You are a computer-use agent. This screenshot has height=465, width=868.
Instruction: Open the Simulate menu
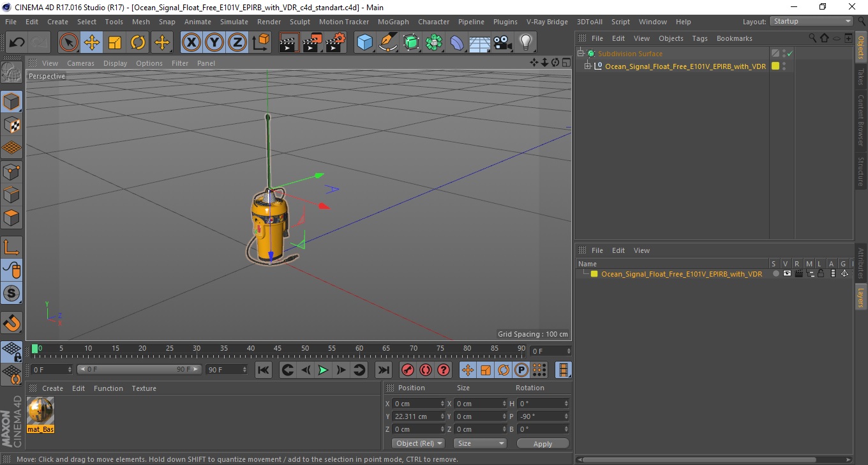(x=234, y=22)
